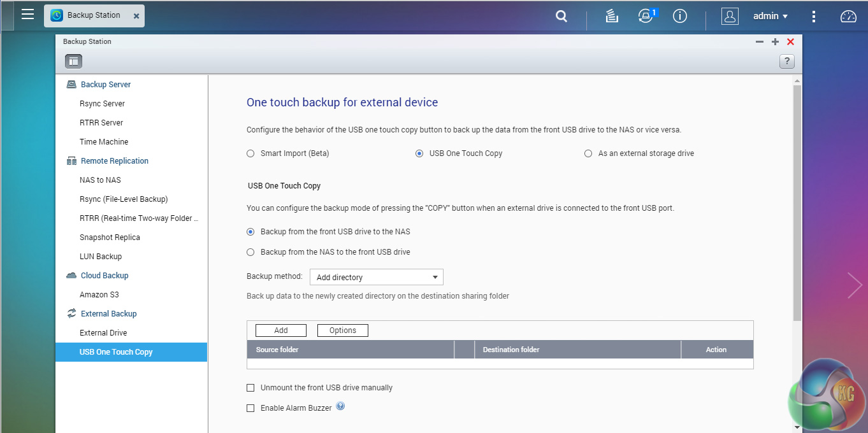Click the Backup Server section heading
868x433 pixels.
click(x=106, y=85)
